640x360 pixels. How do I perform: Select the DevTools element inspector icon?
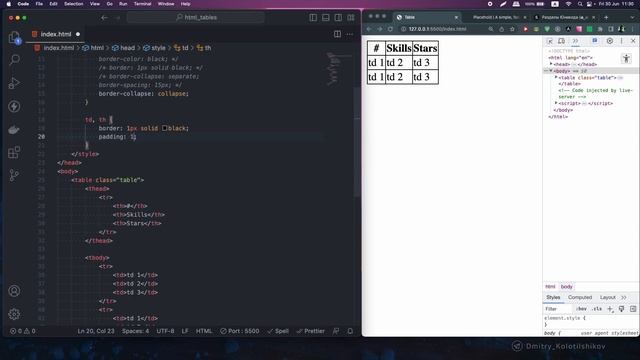(550, 41)
